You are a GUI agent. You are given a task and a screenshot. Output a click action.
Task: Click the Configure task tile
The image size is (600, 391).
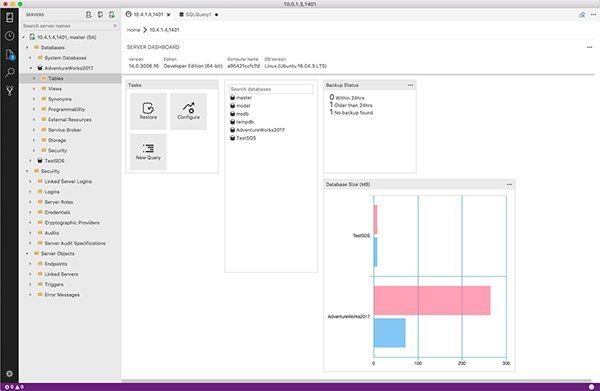pyautogui.click(x=188, y=111)
